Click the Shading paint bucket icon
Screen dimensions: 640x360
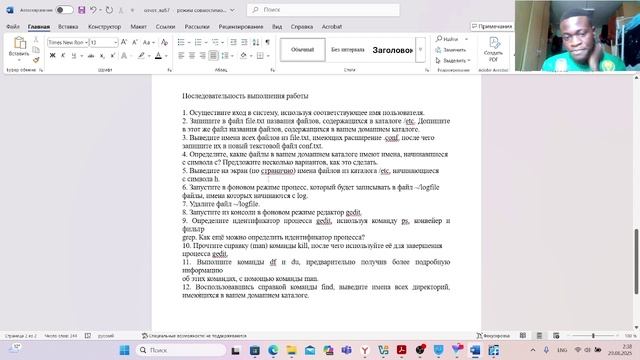coord(244,56)
